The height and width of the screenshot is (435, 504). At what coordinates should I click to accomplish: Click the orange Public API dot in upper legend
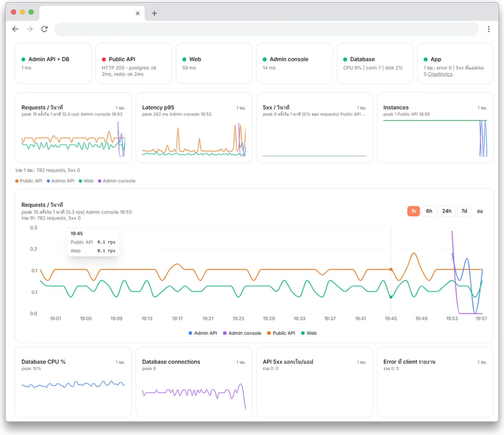(x=17, y=181)
